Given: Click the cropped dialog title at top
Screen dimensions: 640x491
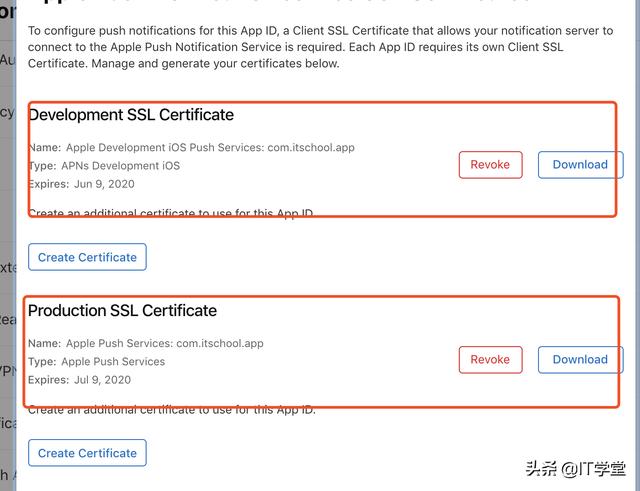Looking at the screenshot, I should pyautogui.click(x=320, y=4).
